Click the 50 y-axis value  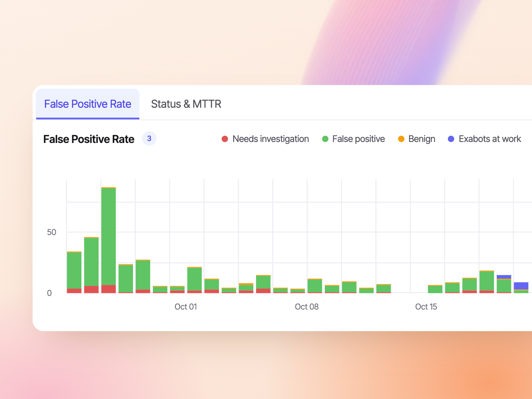pyautogui.click(x=52, y=232)
